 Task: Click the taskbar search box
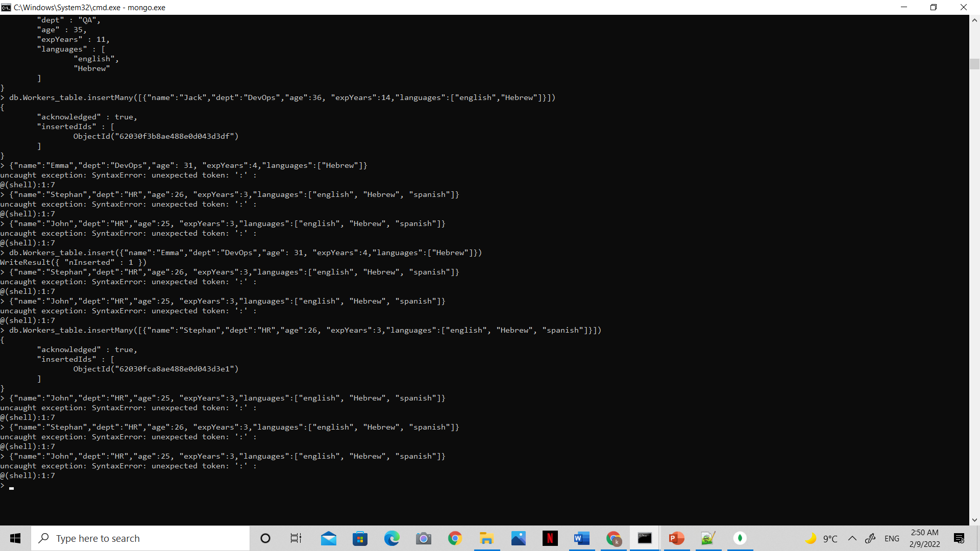click(x=140, y=538)
